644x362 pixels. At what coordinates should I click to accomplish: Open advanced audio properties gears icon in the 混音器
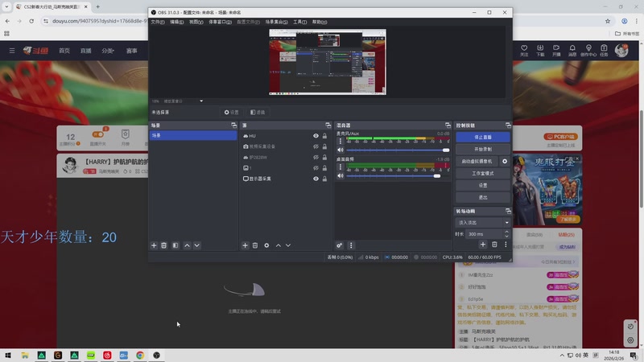(339, 245)
